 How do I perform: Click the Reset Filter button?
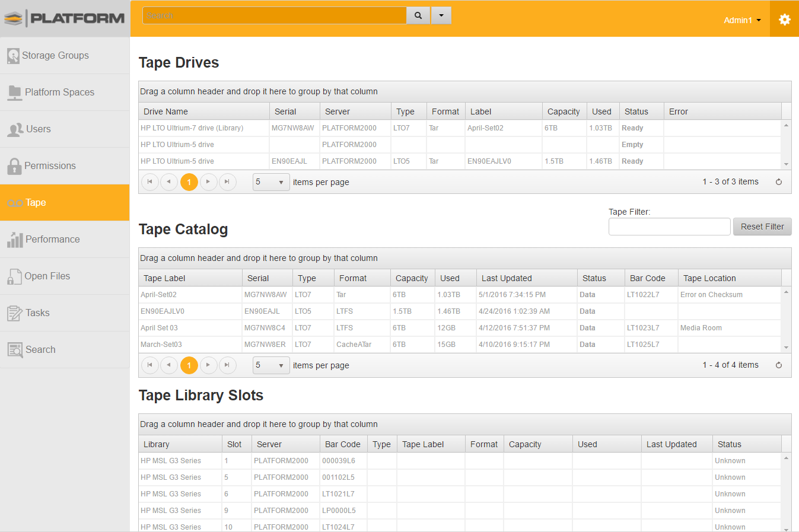[x=762, y=227]
